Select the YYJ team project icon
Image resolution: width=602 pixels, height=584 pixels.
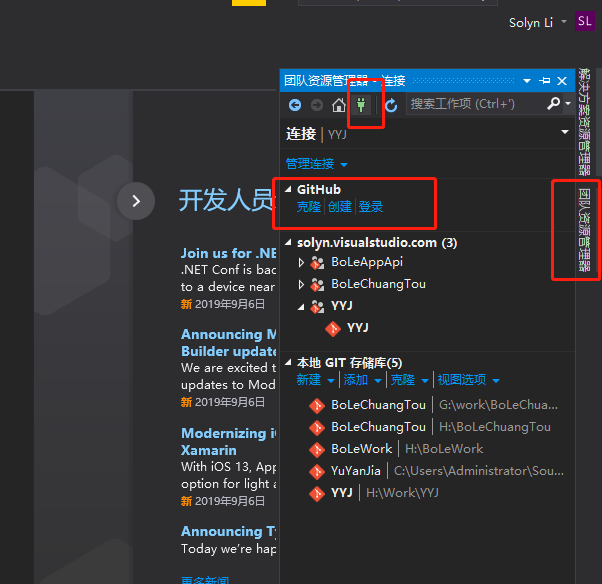318,306
